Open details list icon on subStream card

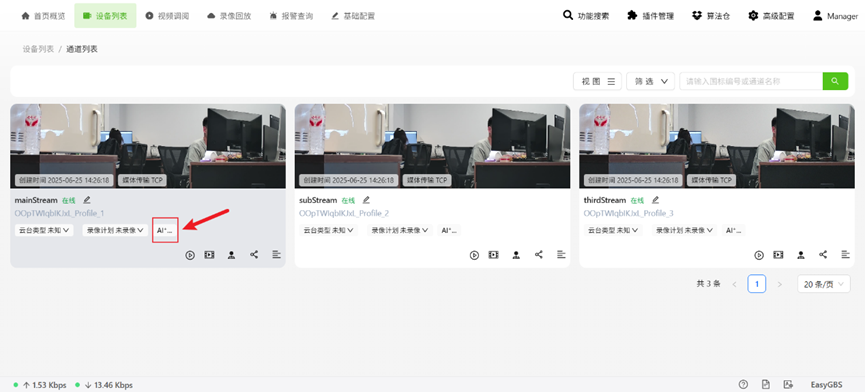tap(561, 254)
